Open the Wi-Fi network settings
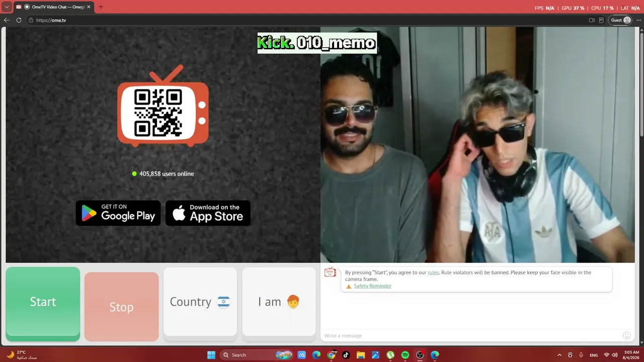Image resolution: width=644 pixels, height=362 pixels. (x=606, y=355)
